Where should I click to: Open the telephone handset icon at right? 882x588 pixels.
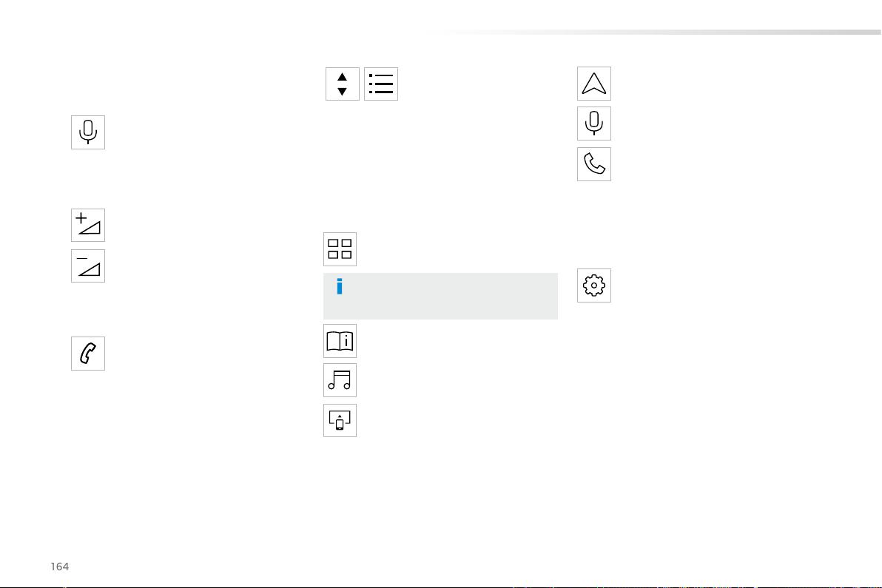tap(594, 164)
